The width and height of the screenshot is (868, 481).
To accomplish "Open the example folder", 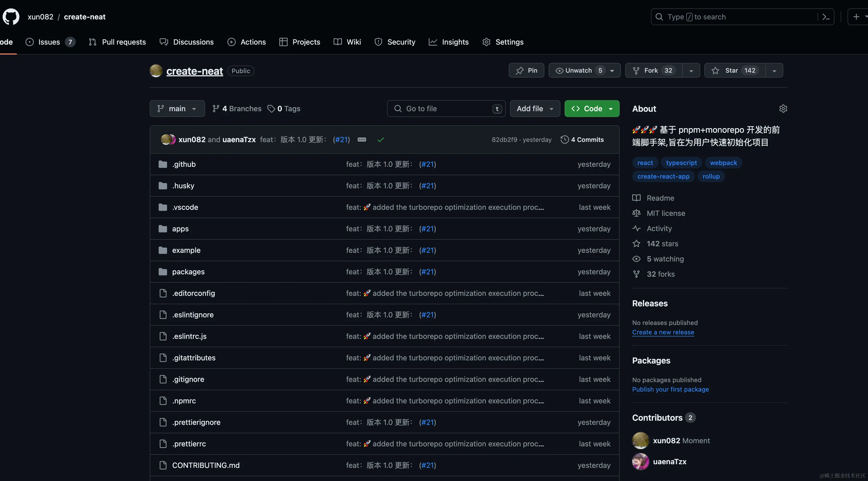I will point(186,250).
